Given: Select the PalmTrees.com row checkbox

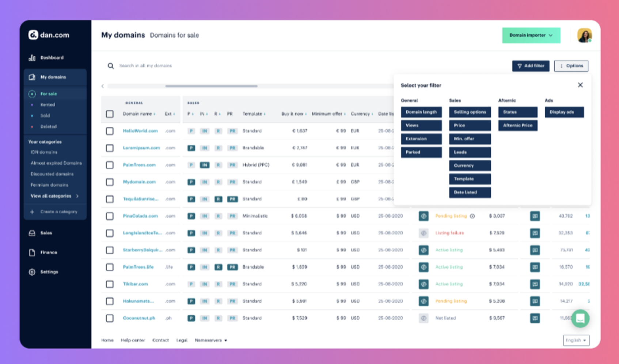Looking at the screenshot, I should pyautogui.click(x=110, y=165).
